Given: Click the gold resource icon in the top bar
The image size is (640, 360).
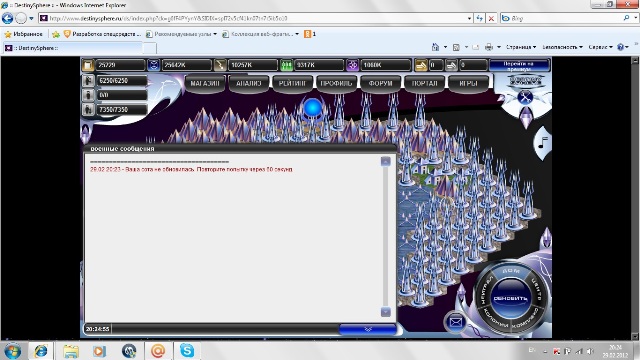Looking at the screenshot, I should click(88, 65).
